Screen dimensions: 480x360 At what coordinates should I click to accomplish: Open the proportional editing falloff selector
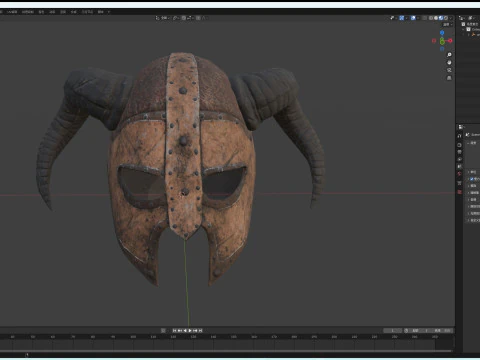205,18
